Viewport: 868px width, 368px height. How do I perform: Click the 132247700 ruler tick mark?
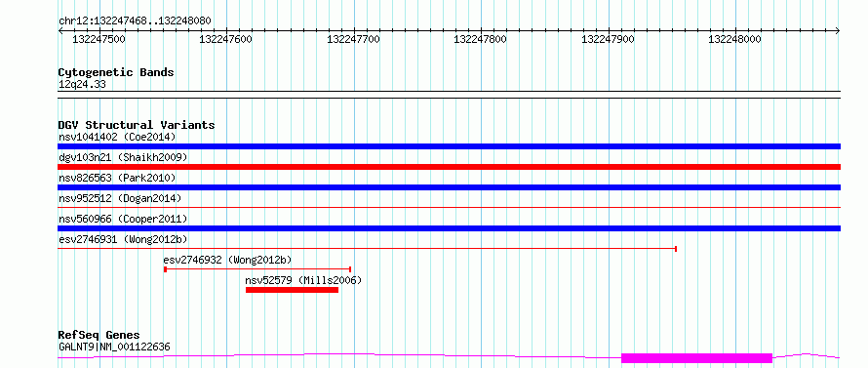pos(354,31)
